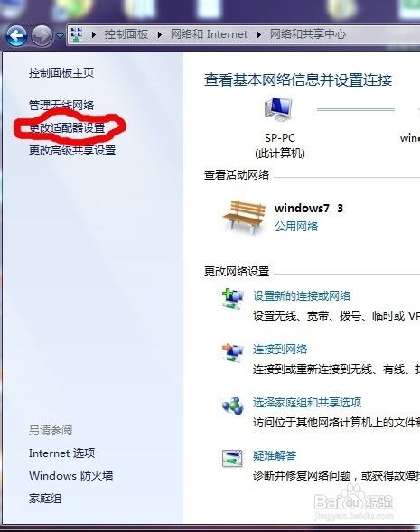
Task: Click the 疑难解答 troubleshooter icon
Action: coord(232,458)
